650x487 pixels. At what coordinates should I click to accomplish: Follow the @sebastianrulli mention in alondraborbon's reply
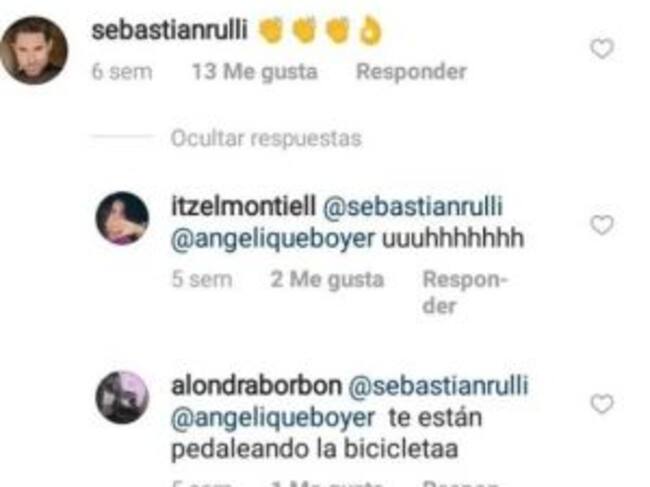438,385
